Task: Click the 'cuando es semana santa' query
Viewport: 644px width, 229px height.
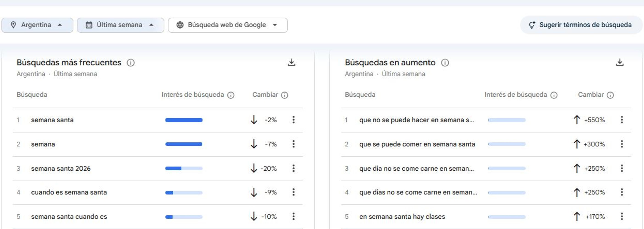Action: click(69, 193)
